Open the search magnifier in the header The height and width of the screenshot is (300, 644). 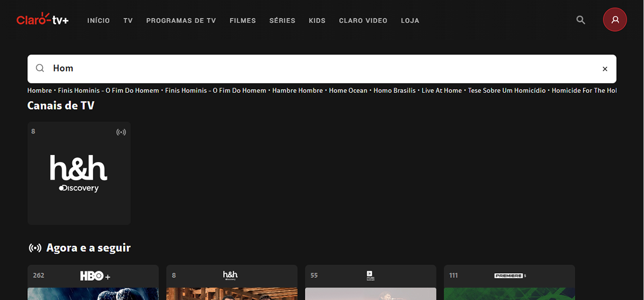pos(581,20)
